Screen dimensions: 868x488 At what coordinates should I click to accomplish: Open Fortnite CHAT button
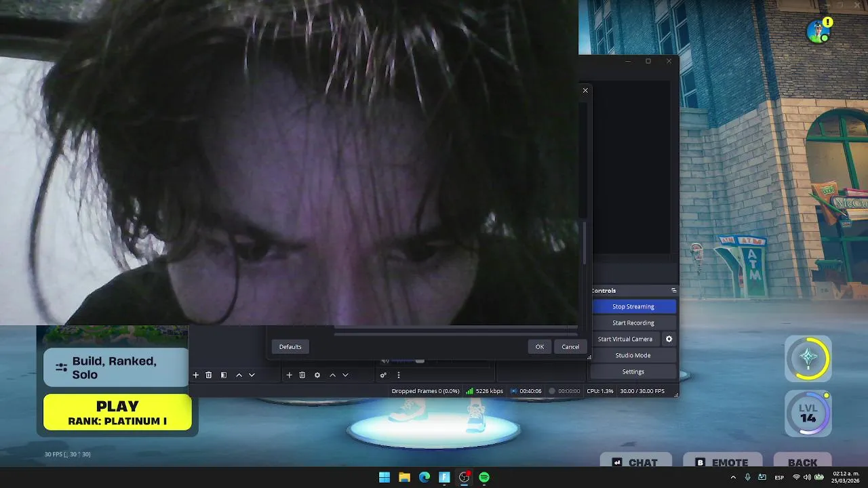pos(635,462)
